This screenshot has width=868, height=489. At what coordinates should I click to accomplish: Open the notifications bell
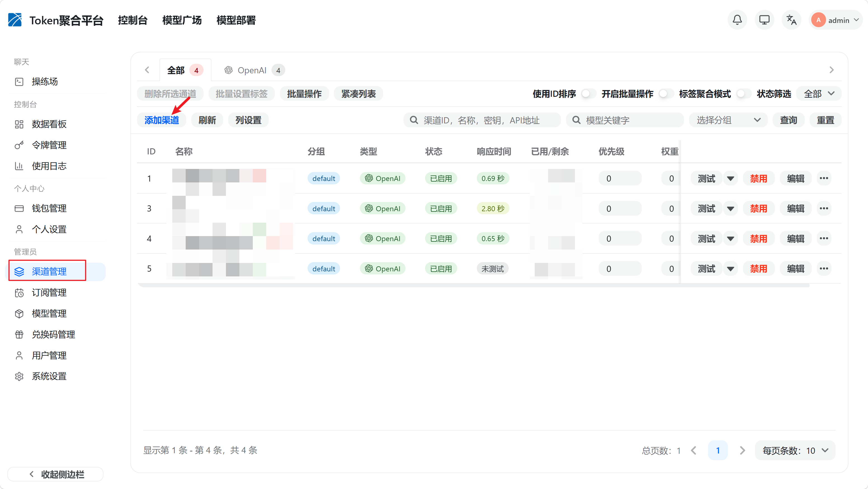(737, 20)
